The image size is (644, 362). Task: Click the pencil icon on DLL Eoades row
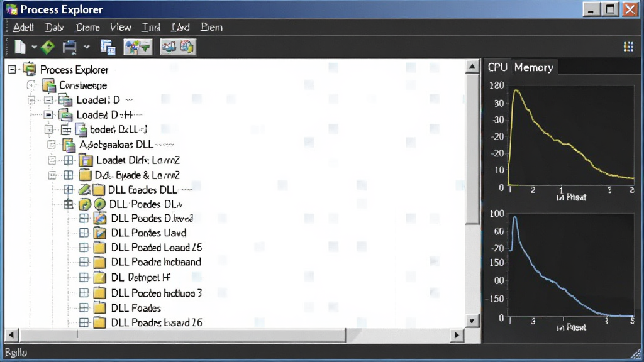85,190
